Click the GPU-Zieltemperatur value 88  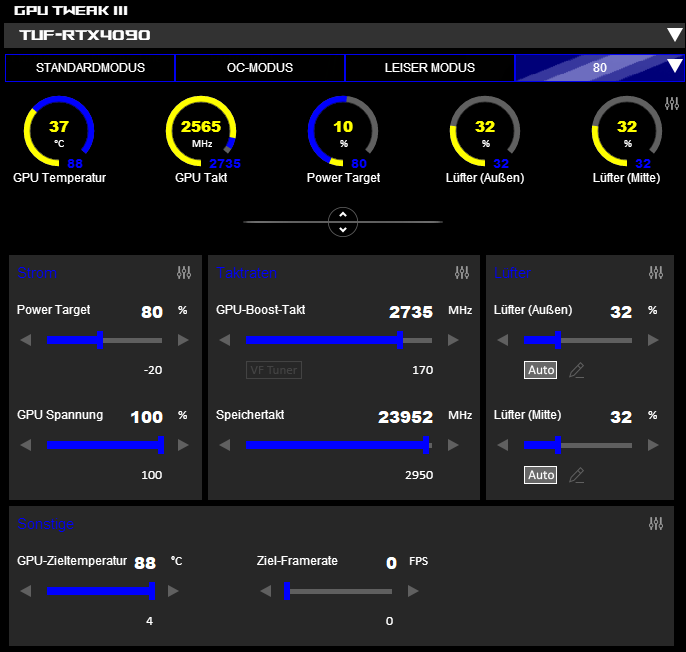(x=145, y=563)
